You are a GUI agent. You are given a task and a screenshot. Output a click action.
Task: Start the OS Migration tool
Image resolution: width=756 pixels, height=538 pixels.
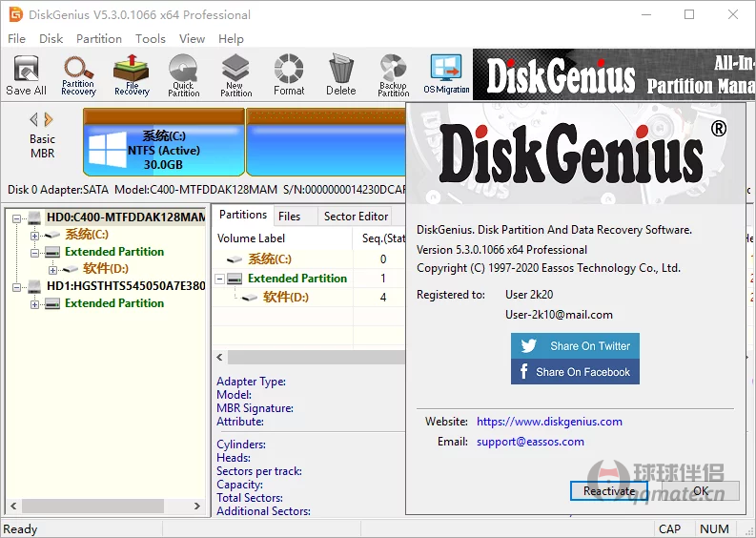[x=446, y=74]
